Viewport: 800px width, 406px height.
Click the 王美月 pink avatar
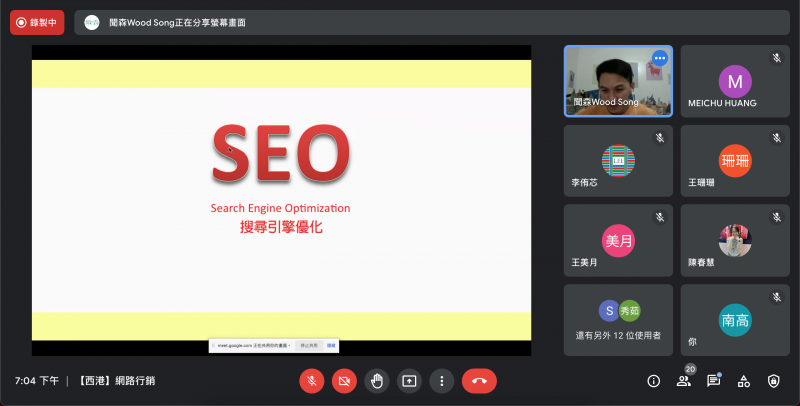point(618,241)
